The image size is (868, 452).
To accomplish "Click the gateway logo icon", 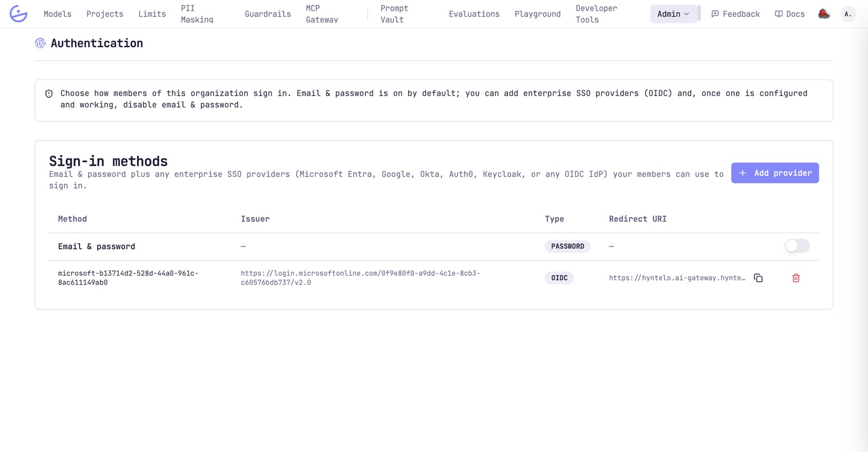I will (x=18, y=14).
